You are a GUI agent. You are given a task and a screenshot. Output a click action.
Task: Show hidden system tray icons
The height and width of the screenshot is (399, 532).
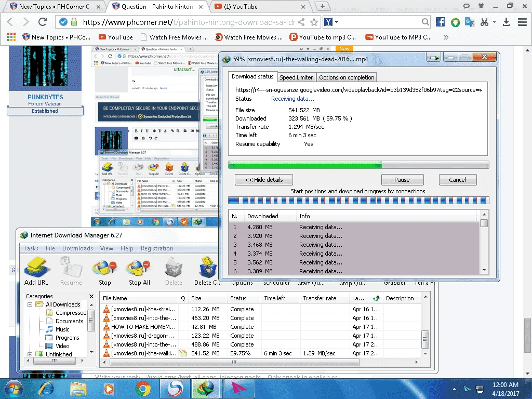point(454,389)
